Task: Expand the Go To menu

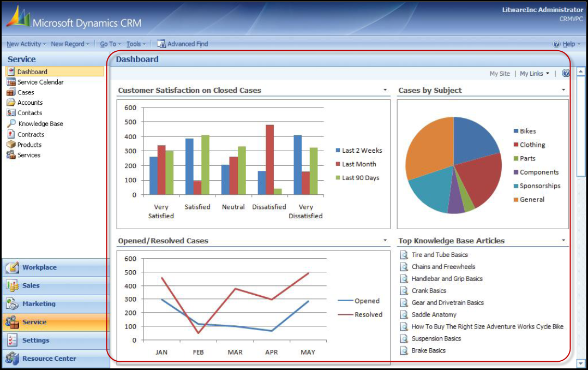Action: point(111,44)
